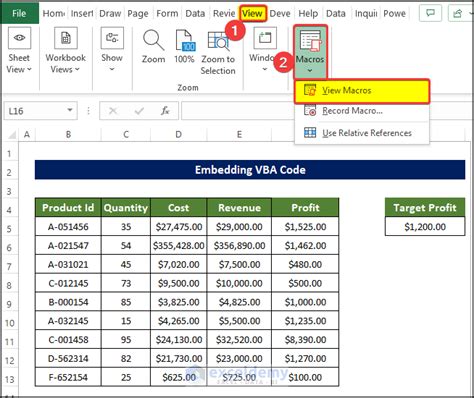474x398 pixels.
Task: Click inside the formula bar
Action: pos(238,111)
